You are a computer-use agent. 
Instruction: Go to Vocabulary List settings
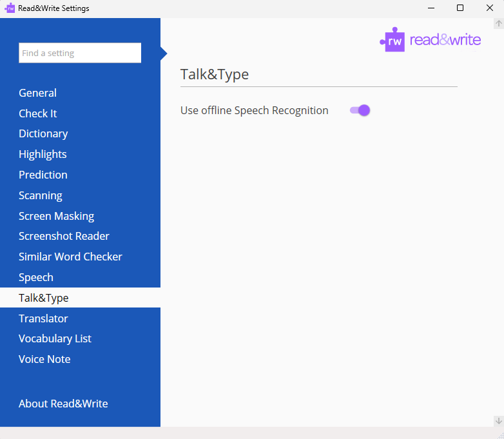tap(55, 338)
